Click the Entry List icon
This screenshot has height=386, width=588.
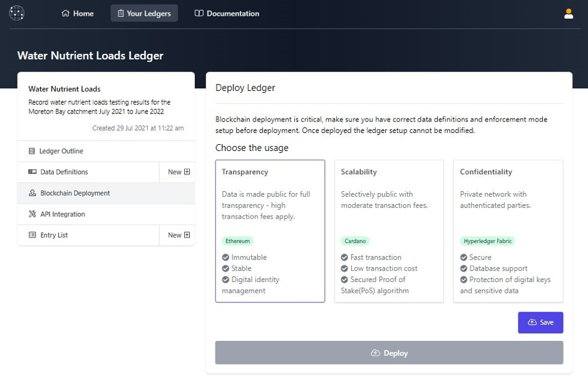(33, 235)
